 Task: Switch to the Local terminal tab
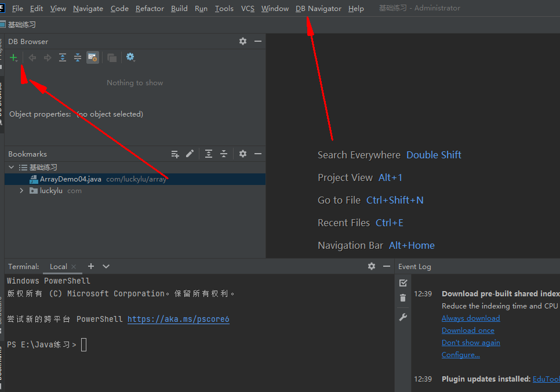(x=58, y=266)
